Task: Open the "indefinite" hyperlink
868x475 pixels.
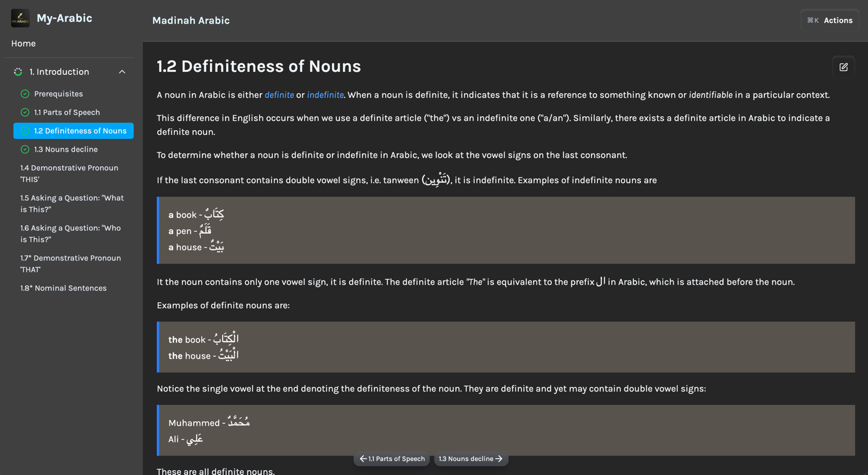Action: pos(325,94)
